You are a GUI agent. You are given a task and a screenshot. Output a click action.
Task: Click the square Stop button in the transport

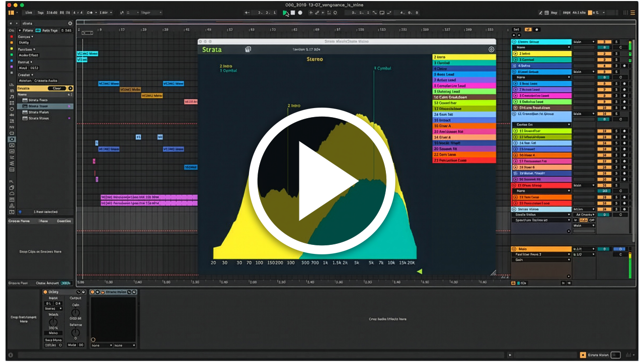[x=293, y=13]
